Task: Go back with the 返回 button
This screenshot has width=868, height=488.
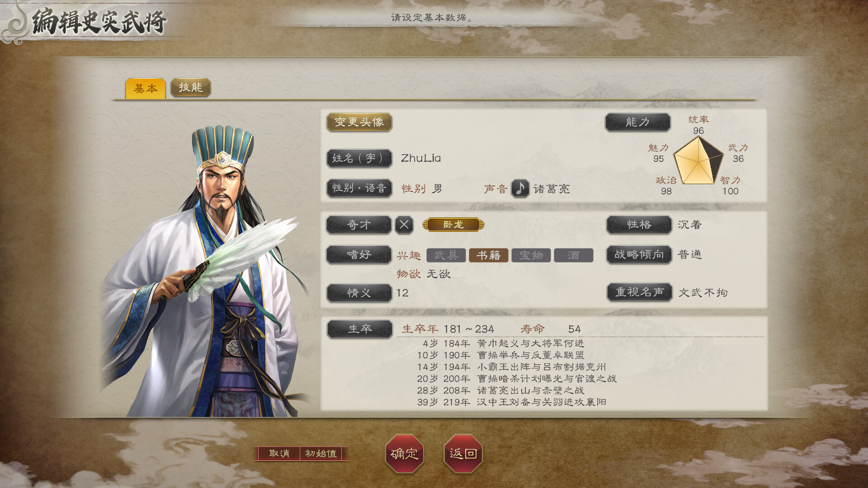Action: pos(463,454)
